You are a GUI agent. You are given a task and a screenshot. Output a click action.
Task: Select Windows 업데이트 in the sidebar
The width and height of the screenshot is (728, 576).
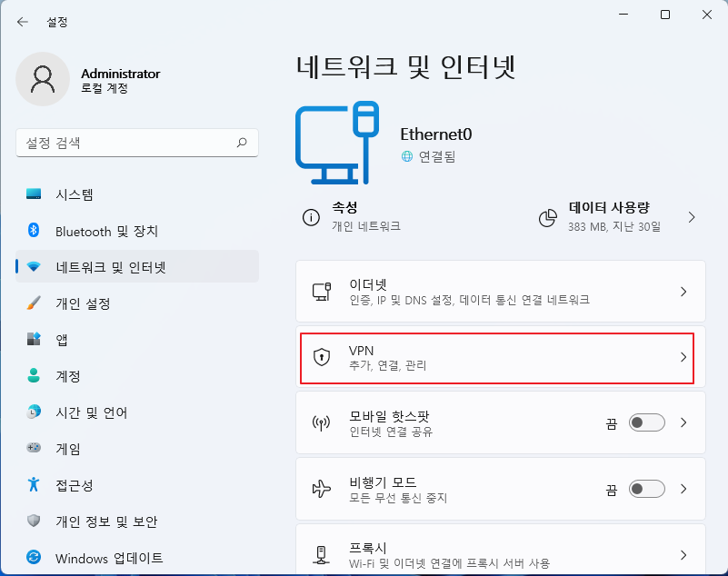(x=137, y=558)
